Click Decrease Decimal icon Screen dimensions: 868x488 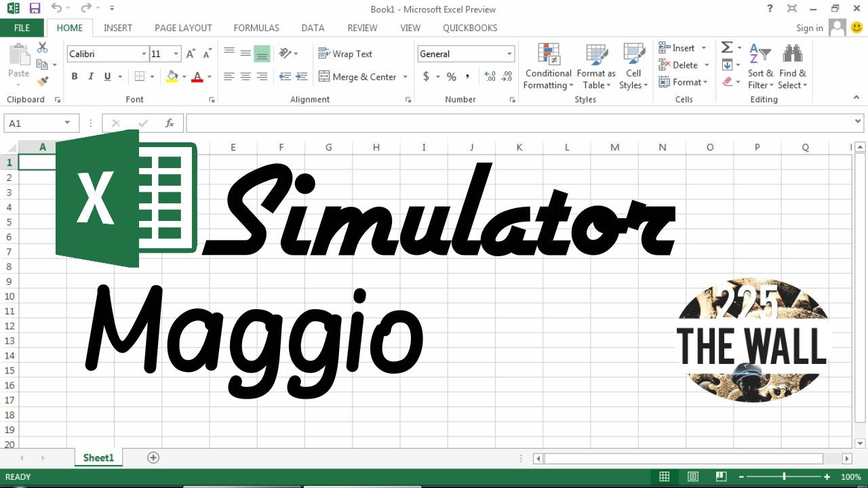[507, 77]
